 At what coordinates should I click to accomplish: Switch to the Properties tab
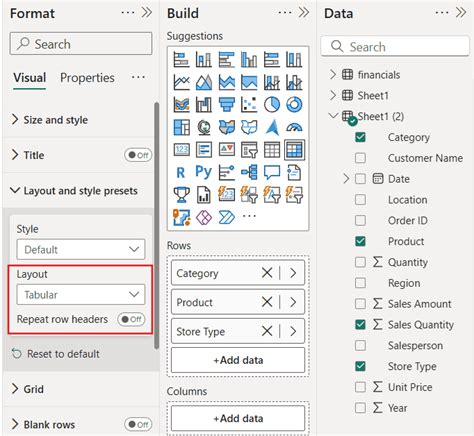coord(87,78)
